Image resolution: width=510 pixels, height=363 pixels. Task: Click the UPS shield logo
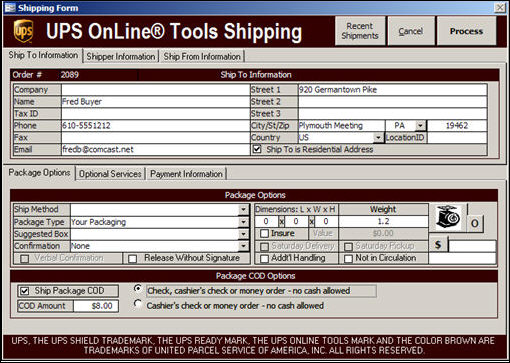(23, 31)
